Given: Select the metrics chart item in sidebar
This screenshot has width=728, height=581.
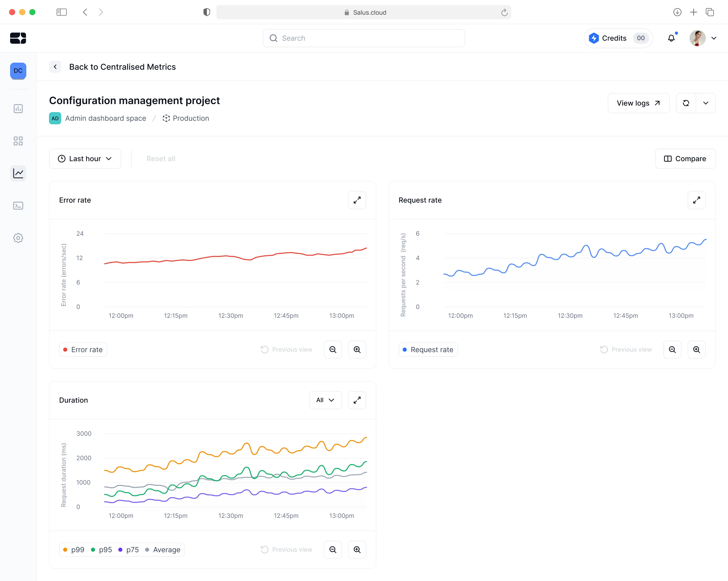Looking at the screenshot, I should [x=18, y=173].
